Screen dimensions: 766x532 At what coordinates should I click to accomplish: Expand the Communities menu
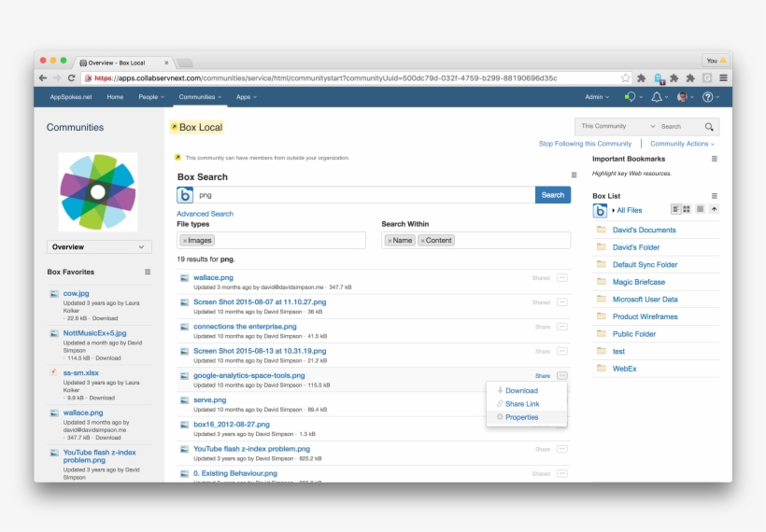[200, 97]
